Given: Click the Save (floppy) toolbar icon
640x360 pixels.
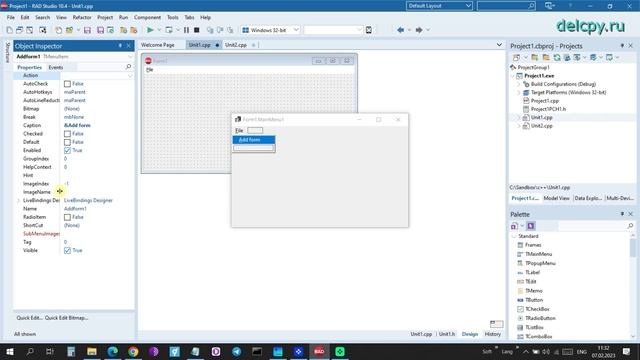Looking at the screenshot, I should point(87,30).
